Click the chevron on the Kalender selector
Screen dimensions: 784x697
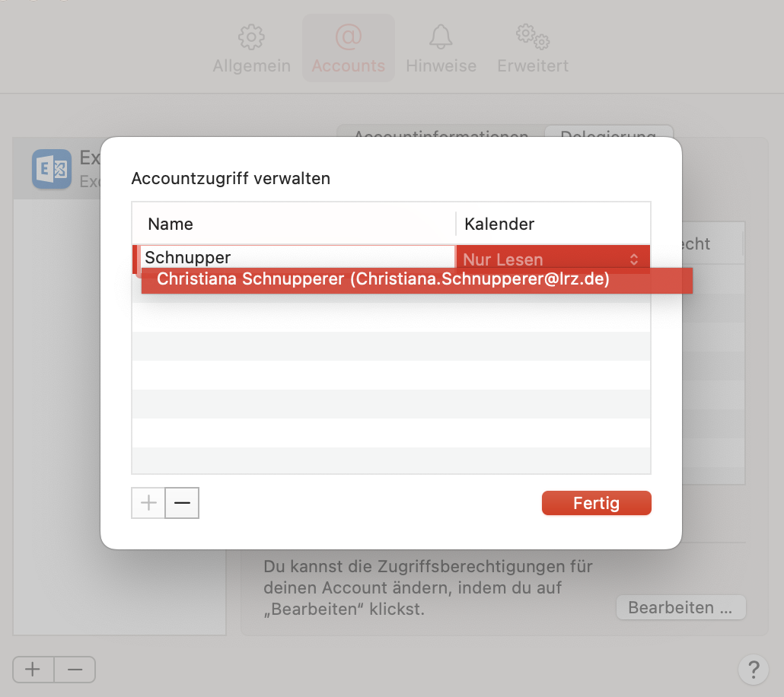634,258
